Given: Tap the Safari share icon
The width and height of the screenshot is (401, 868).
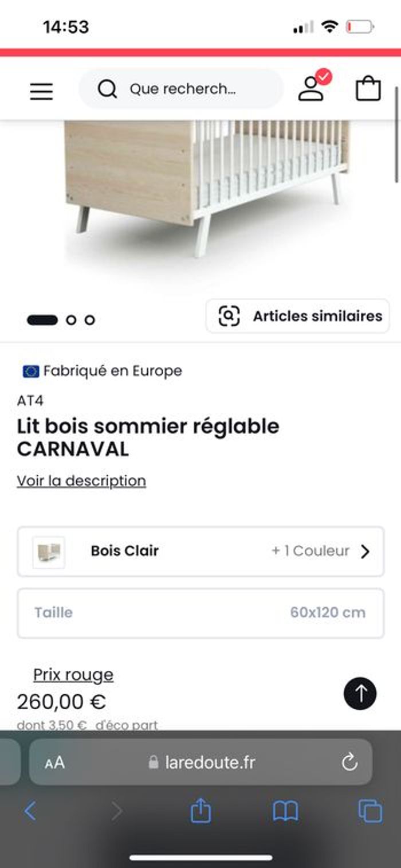Looking at the screenshot, I should tap(200, 811).
